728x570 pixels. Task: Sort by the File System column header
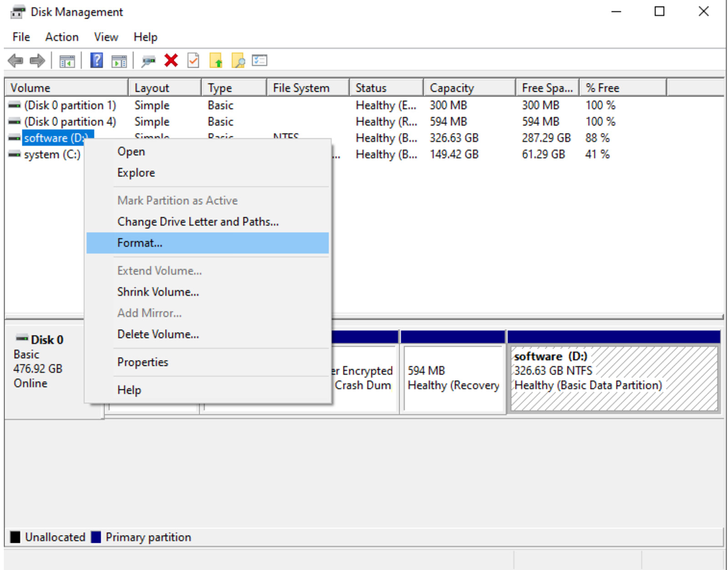coord(308,88)
